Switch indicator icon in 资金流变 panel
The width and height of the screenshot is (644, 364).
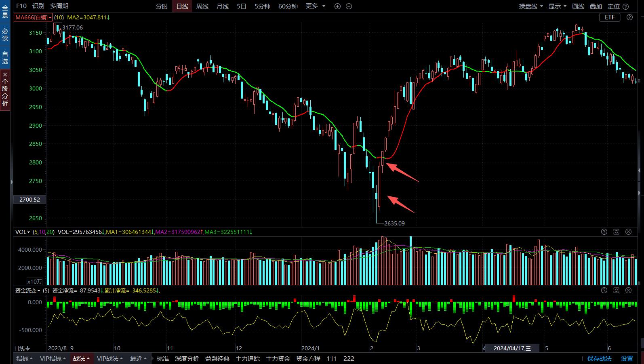616,290
